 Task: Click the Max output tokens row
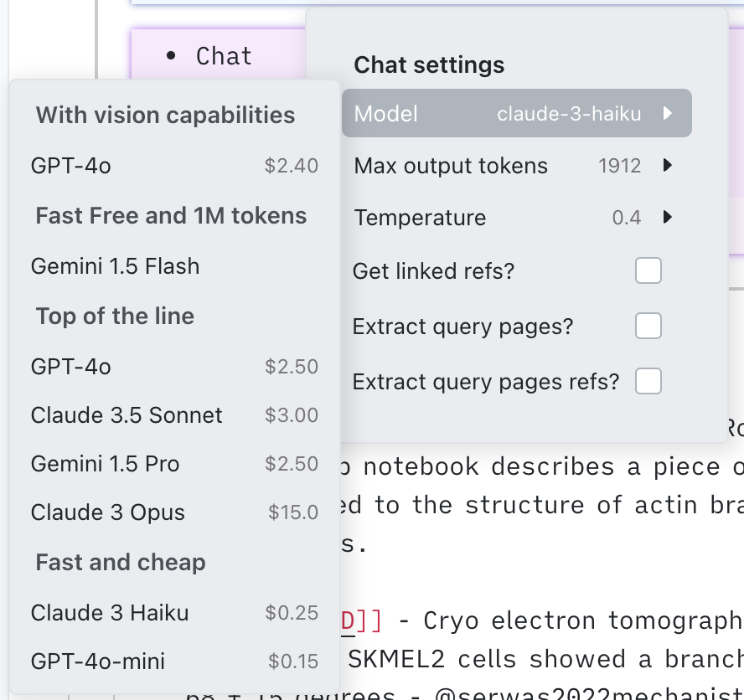tap(451, 166)
